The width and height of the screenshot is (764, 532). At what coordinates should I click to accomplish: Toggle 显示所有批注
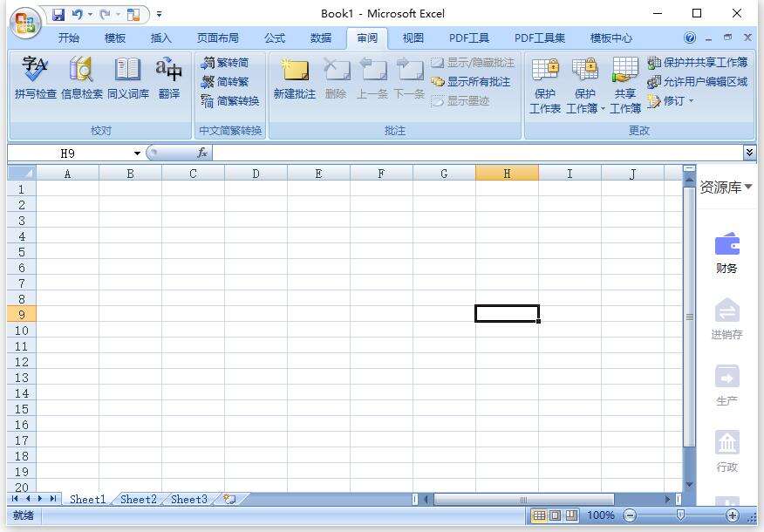click(471, 81)
